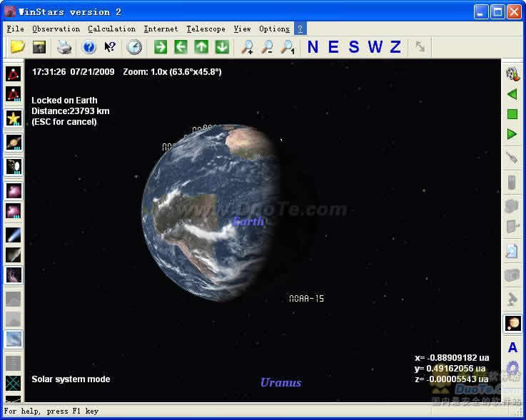
Task: Move view with the green up arrow
Action: pos(201,47)
